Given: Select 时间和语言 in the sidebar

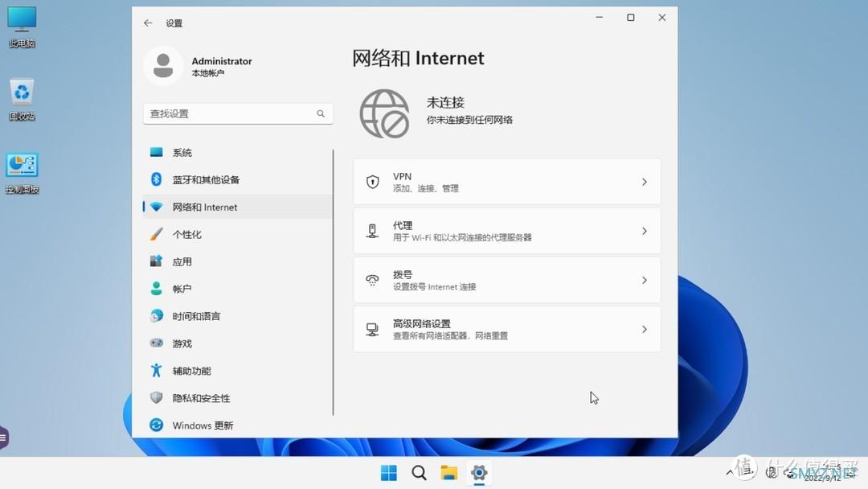Looking at the screenshot, I should coord(237,316).
